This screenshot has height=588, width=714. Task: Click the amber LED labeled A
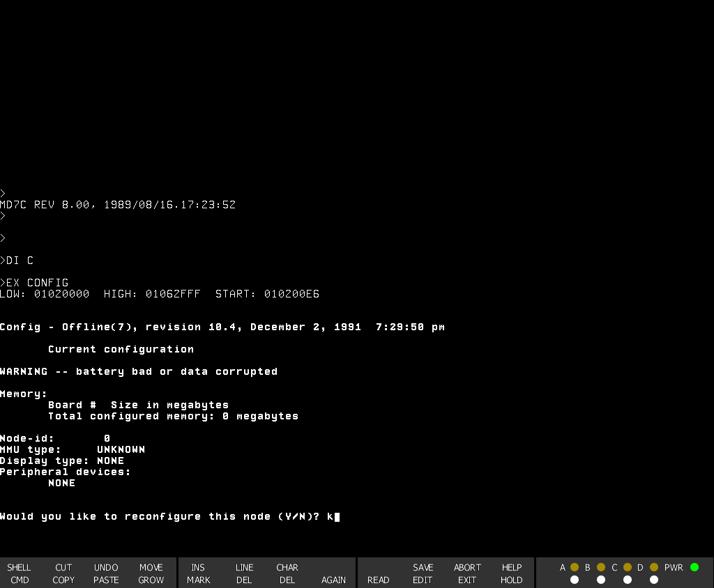point(575,567)
